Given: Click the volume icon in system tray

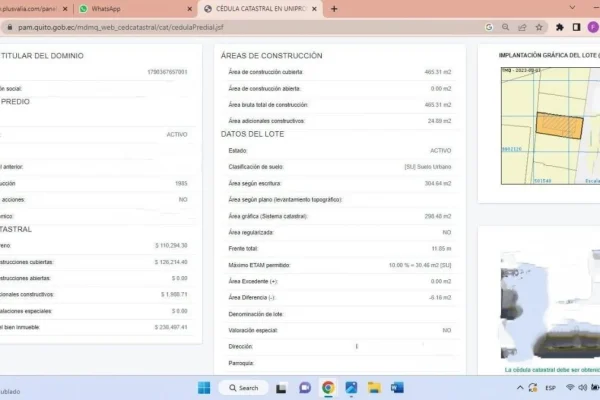Looking at the screenshot, I should [584, 387].
